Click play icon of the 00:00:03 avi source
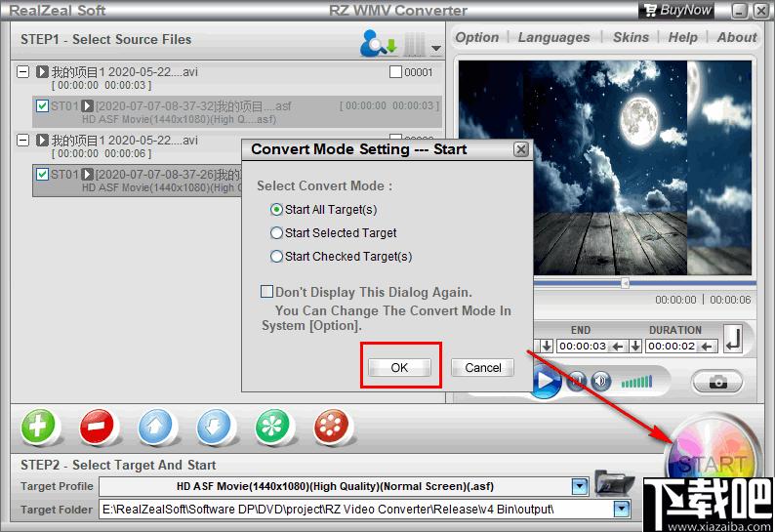The height and width of the screenshot is (532, 775). pyautogui.click(x=42, y=72)
